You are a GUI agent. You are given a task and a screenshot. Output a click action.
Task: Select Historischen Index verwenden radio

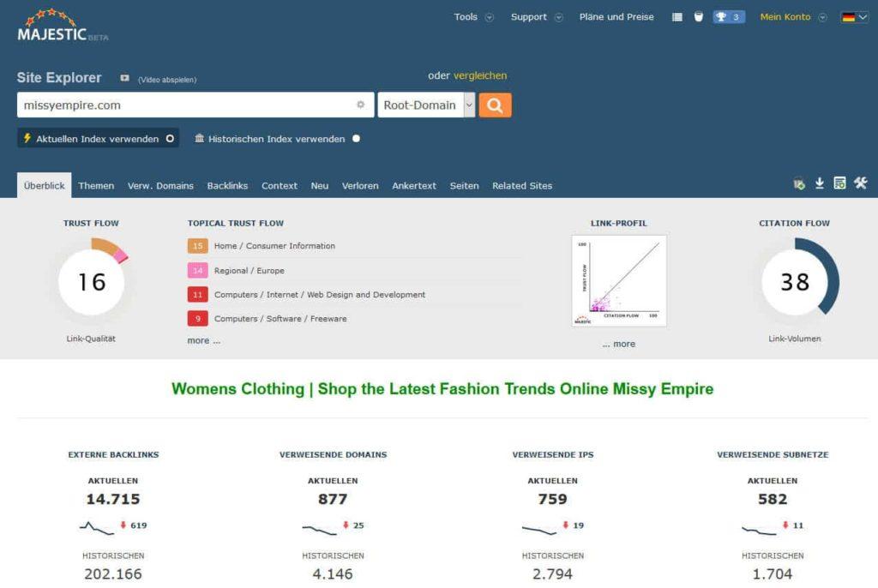[356, 138]
